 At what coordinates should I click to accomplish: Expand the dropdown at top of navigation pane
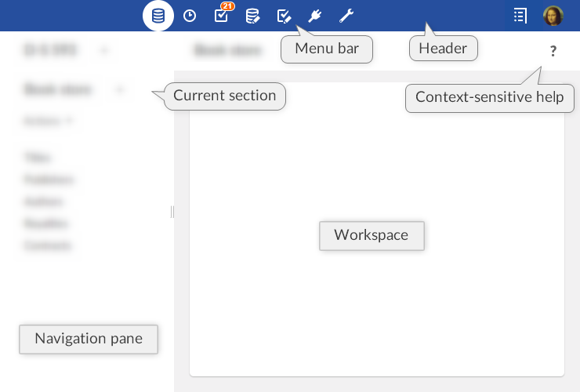104,51
